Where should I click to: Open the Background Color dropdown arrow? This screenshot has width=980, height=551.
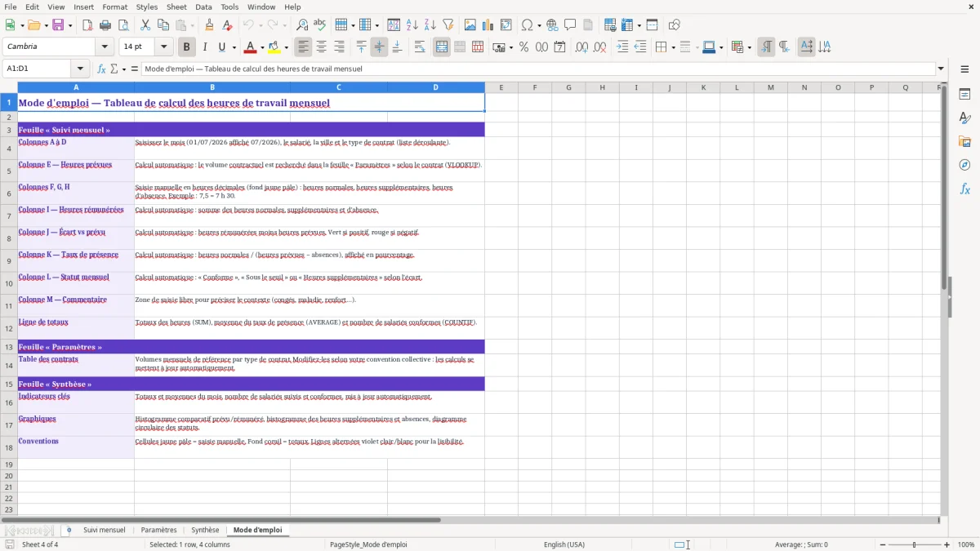click(x=286, y=47)
